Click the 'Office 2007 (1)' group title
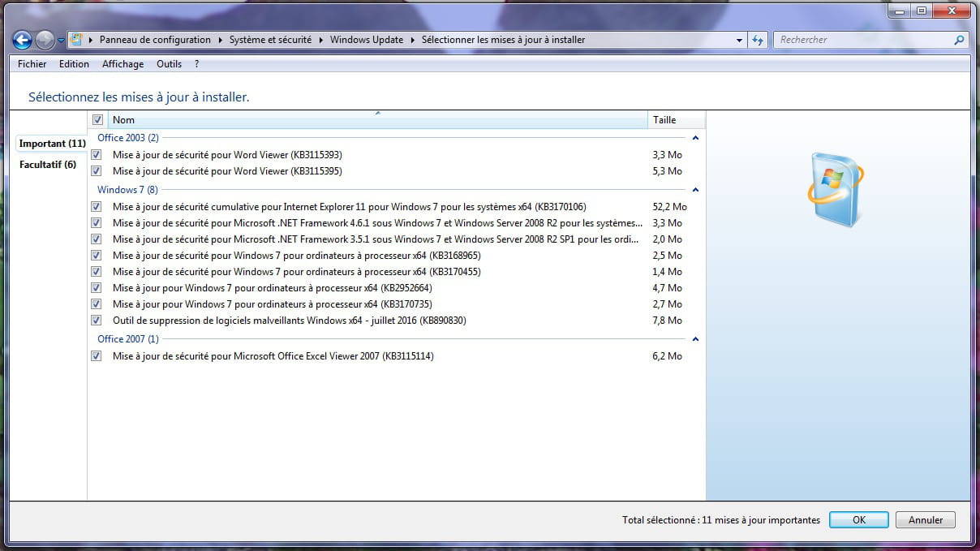Image resolution: width=980 pixels, height=551 pixels. (x=128, y=339)
